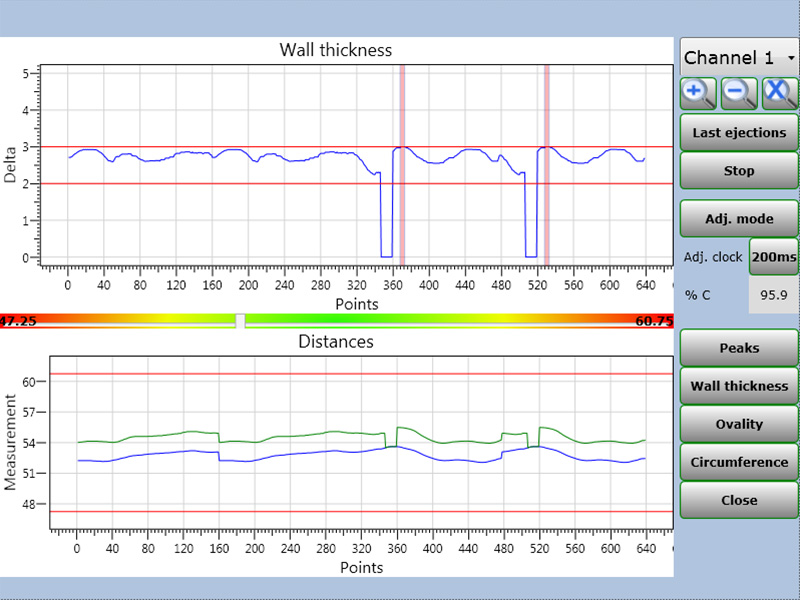Click the Distances chart title
The width and height of the screenshot is (800, 600).
click(336, 342)
